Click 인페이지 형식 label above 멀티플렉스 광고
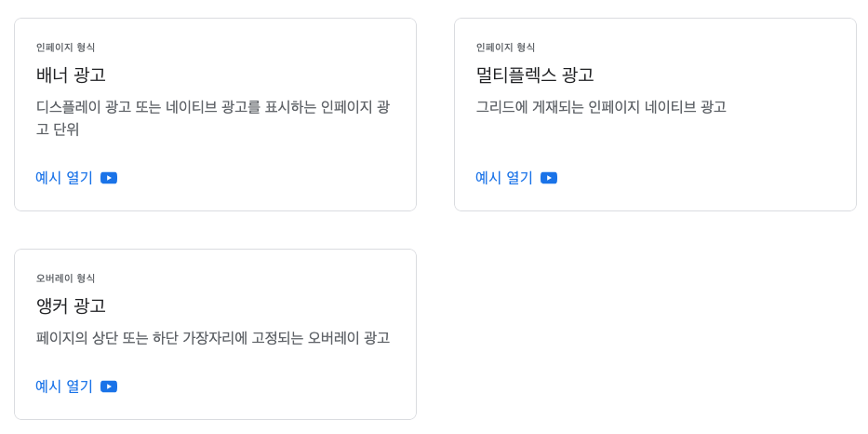 (505, 47)
